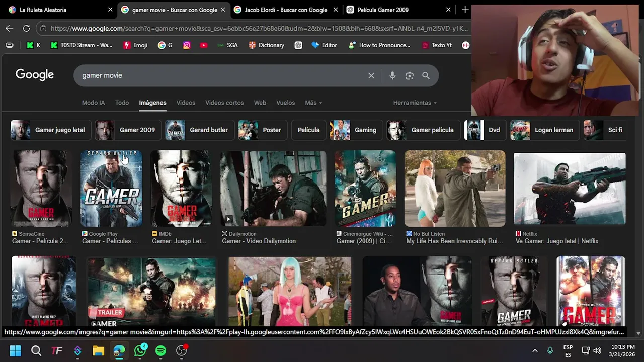Open the TRAILER labeled Gamer thumbnail

[151, 292]
